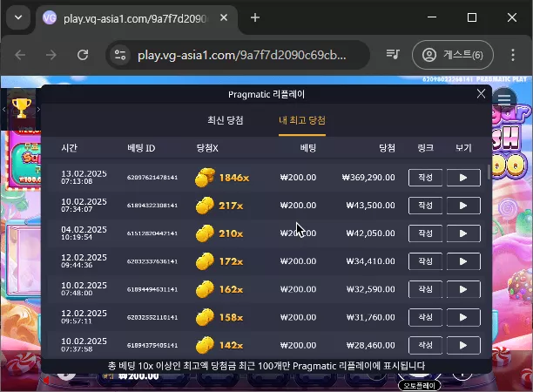Play the replay for the 172x win
Image resolution: width=533 pixels, height=392 pixels.
[x=463, y=261]
